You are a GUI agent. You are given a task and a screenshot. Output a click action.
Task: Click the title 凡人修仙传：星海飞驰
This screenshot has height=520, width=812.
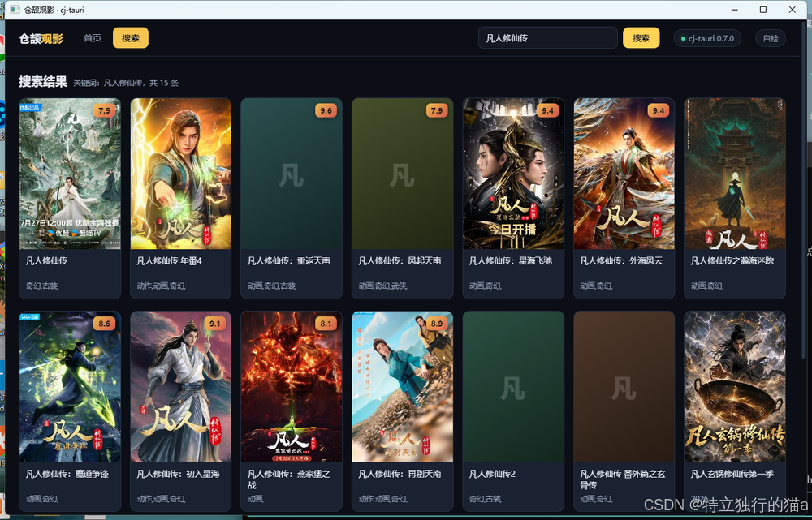pyautogui.click(x=511, y=261)
